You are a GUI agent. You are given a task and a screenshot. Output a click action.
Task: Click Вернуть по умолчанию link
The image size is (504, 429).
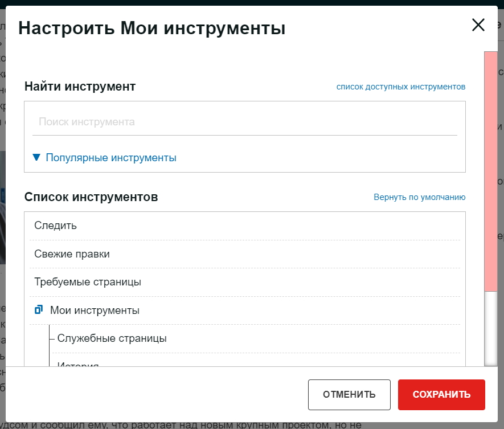coord(420,197)
